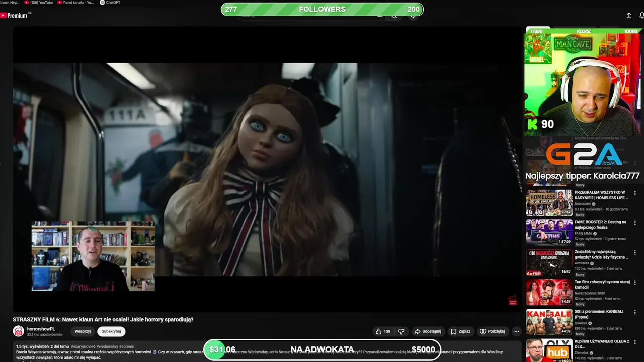Open options menu for Znaleźliśmy największą gwiazdę video
This screenshot has width=644, height=362.
[635, 252]
